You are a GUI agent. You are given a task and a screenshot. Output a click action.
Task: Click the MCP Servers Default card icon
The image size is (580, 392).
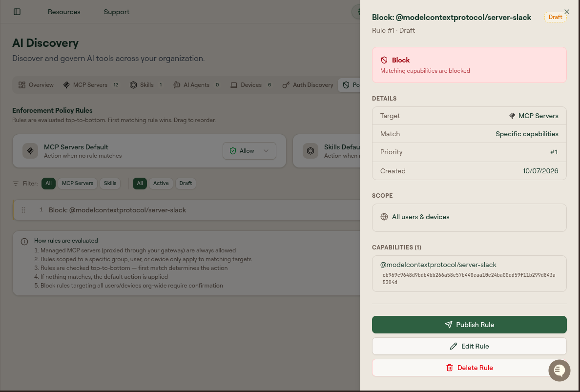30,151
